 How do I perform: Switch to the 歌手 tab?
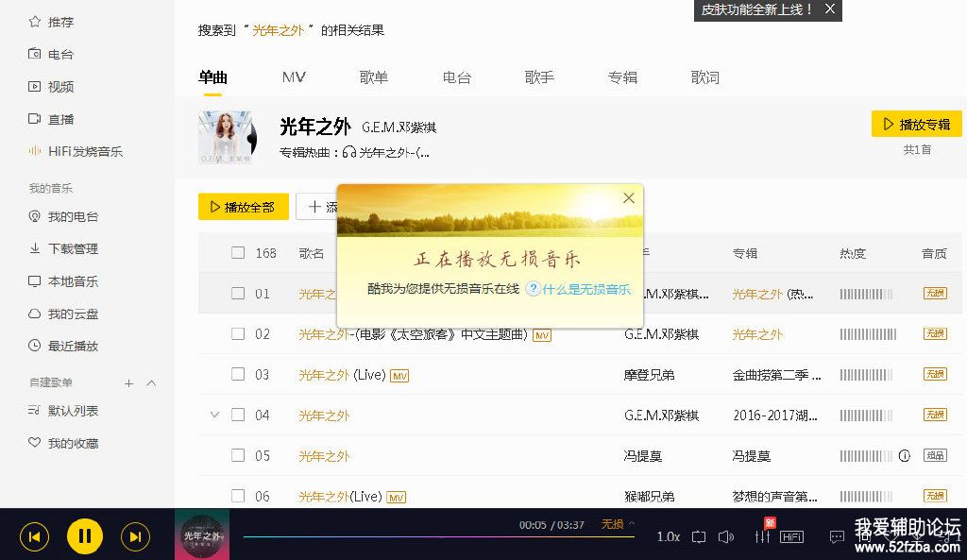pyautogui.click(x=539, y=77)
